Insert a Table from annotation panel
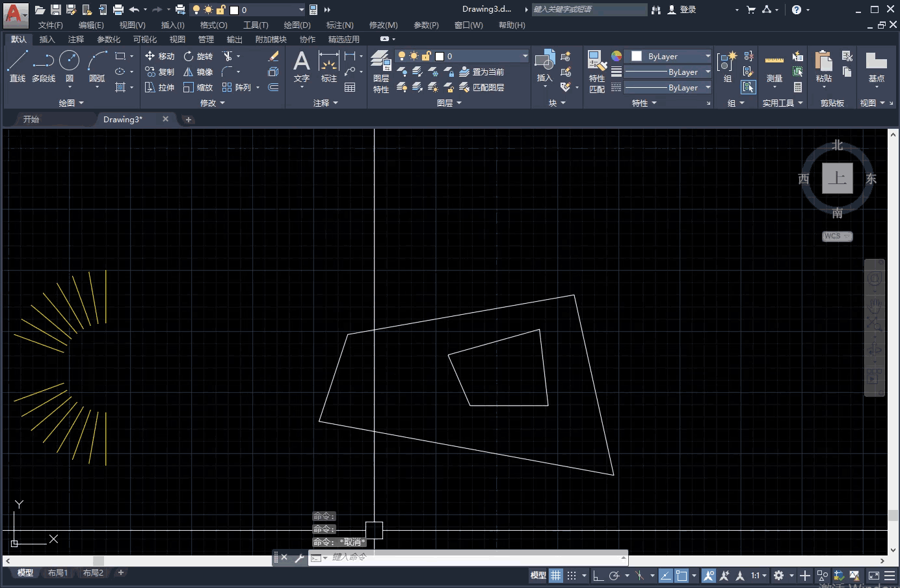The image size is (900, 588). click(350, 87)
